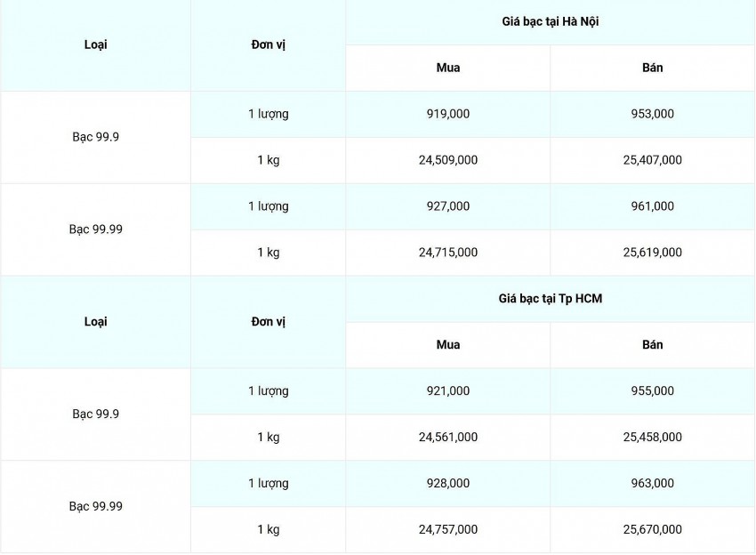
Task: Click the "Giá bạc tại Tp HCM" header
Action: [550, 299]
